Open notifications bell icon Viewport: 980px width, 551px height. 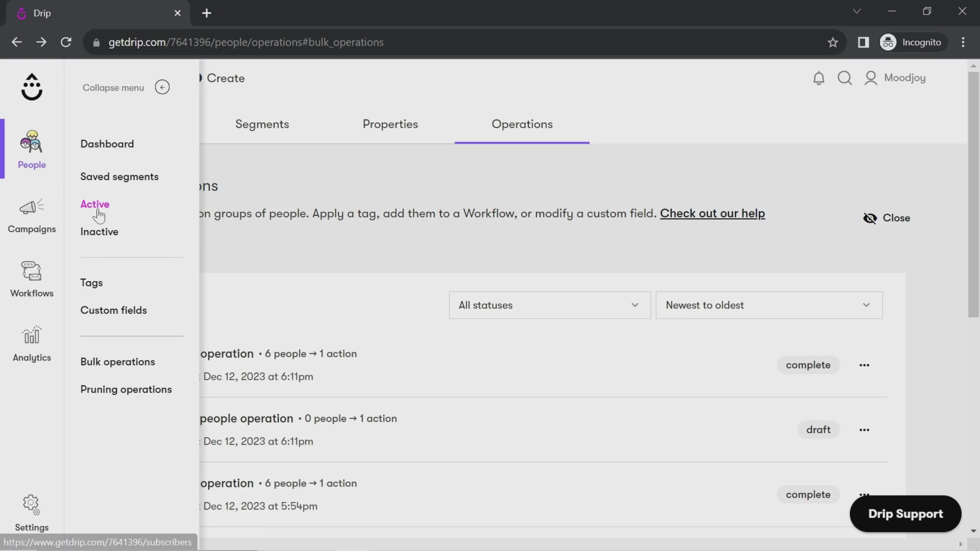819,78
